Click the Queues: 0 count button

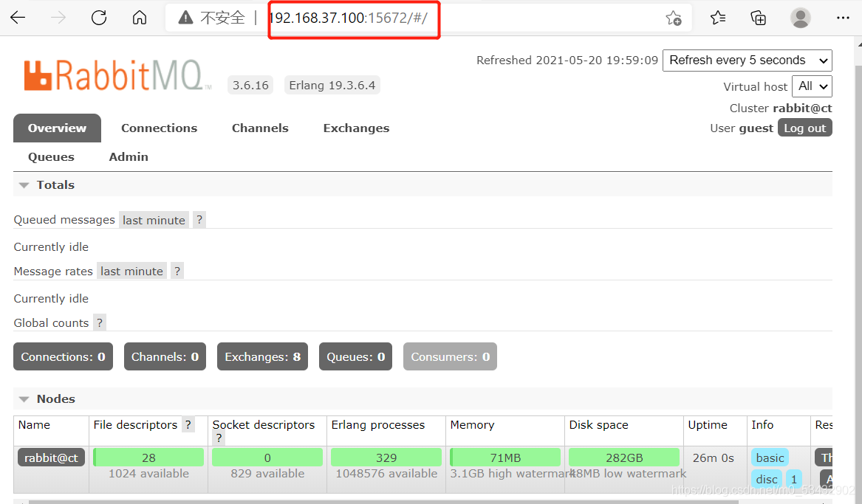pos(356,357)
